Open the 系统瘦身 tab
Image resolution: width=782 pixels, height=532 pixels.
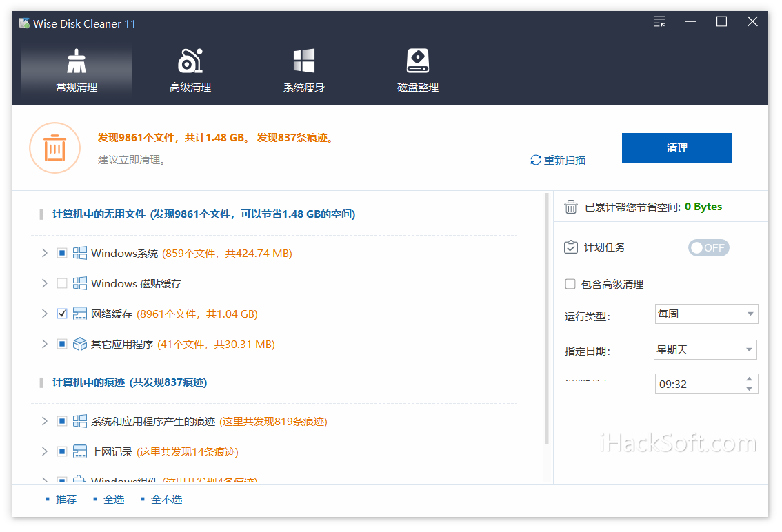click(x=303, y=71)
